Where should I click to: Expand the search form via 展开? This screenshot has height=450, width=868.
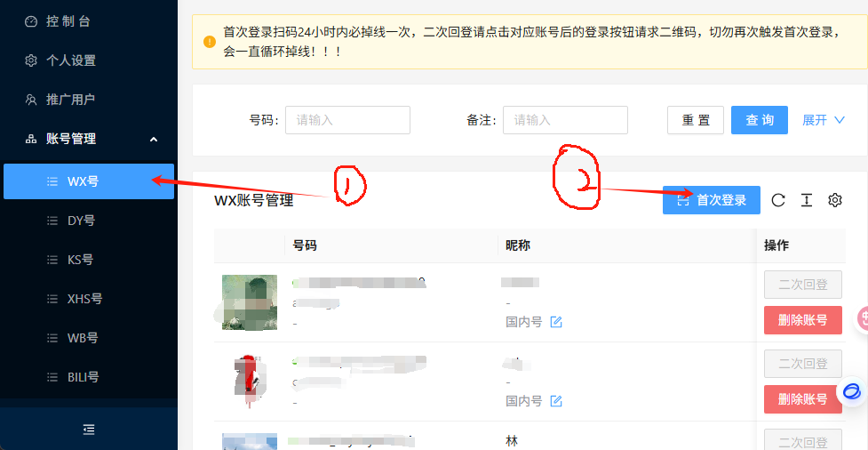(x=824, y=120)
